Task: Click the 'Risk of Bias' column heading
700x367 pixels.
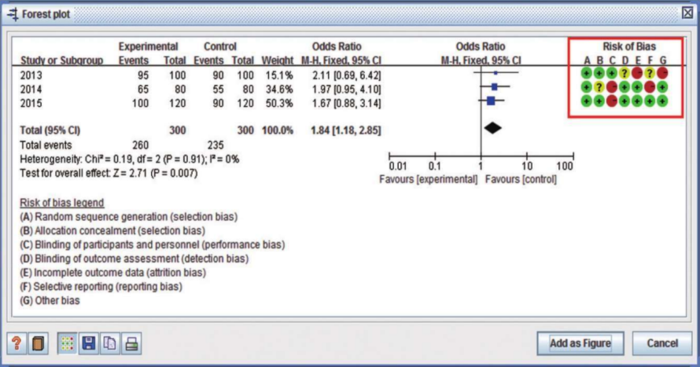Action: (629, 46)
